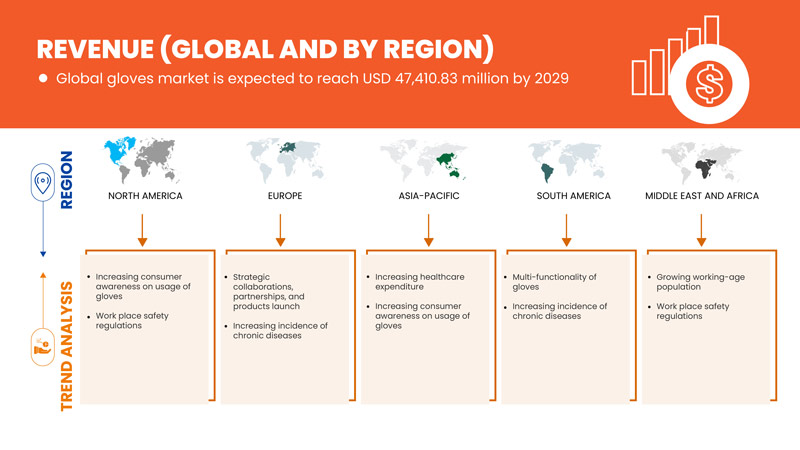Click the global gloves market forecast sentence
The width and height of the screenshot is (800, 450).
tap(312, 78)
